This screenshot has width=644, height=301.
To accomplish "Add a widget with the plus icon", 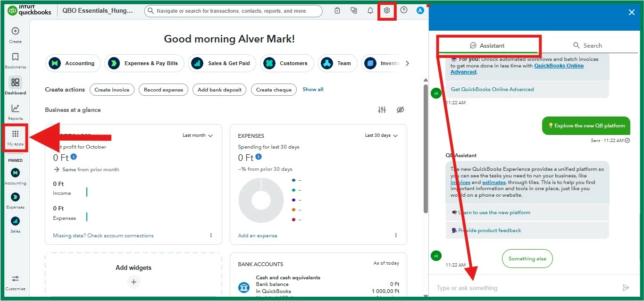I will point(134,282).
